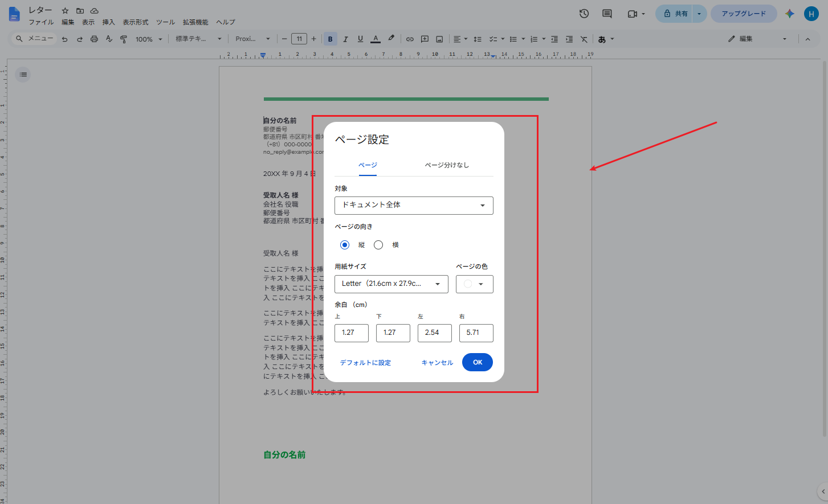The height and width of the screenshot is (504, 828).
Task: Click the 下 margin input field
Action: coord(393,333)
